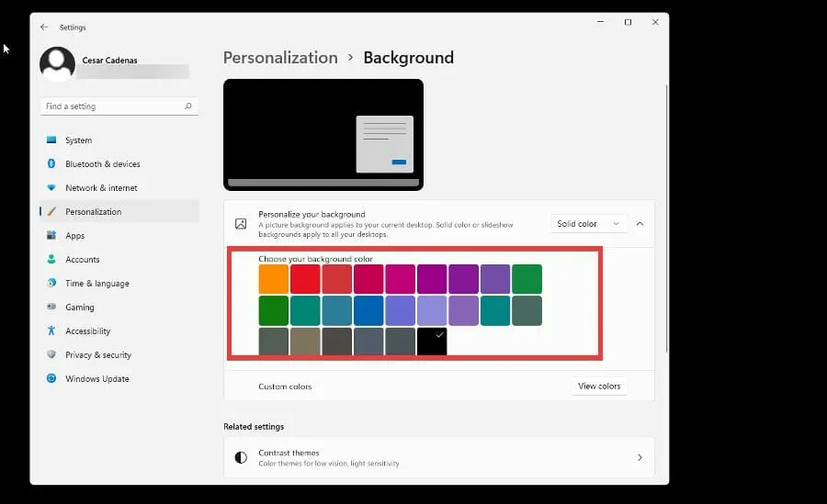Click the Windows Update icon

coord(51,379)
